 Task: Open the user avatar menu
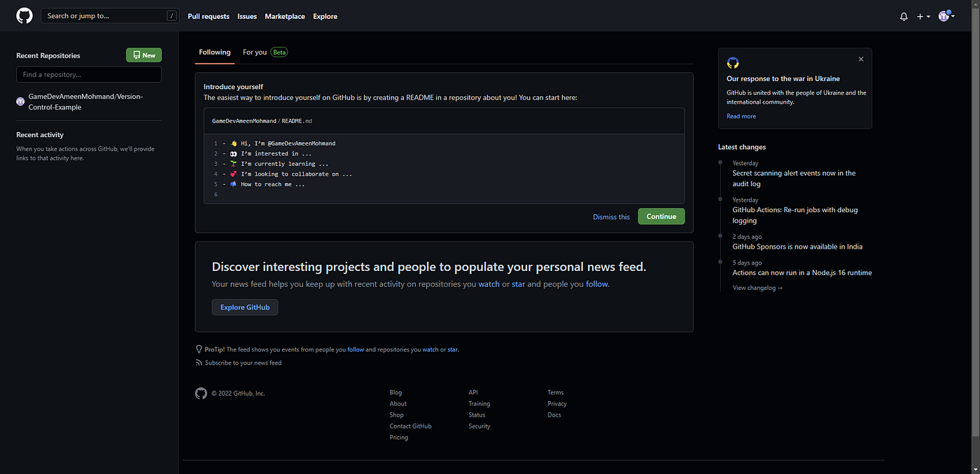(946, 15)
